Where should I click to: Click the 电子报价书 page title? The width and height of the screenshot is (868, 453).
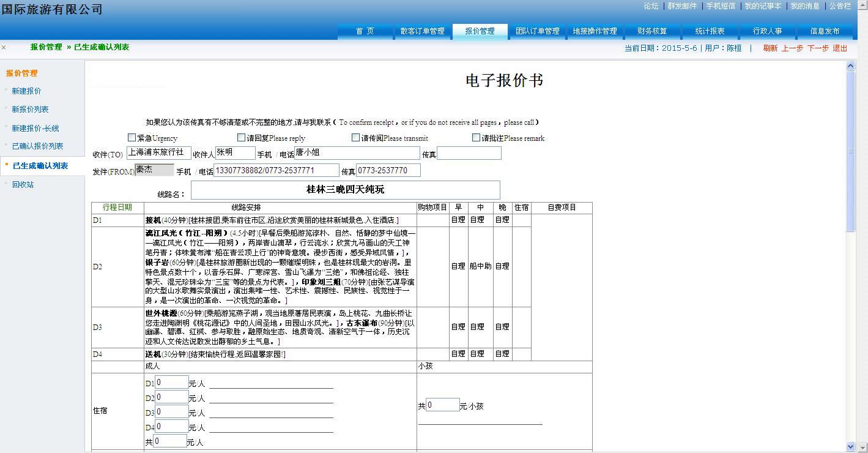(505, 81)
